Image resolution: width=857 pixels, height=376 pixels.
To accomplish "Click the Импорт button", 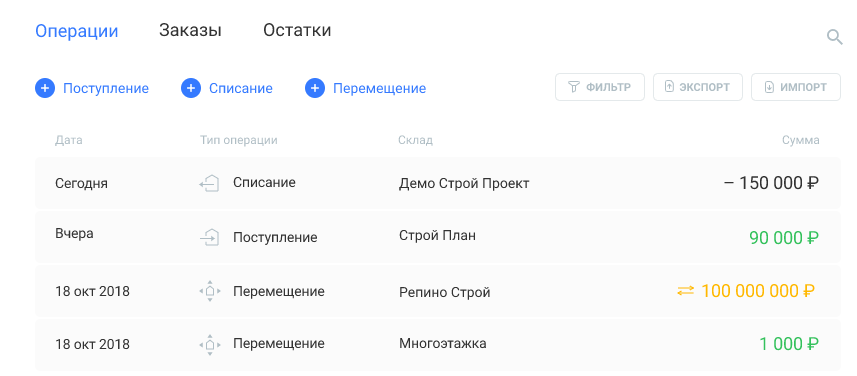I will click(796, 87).
